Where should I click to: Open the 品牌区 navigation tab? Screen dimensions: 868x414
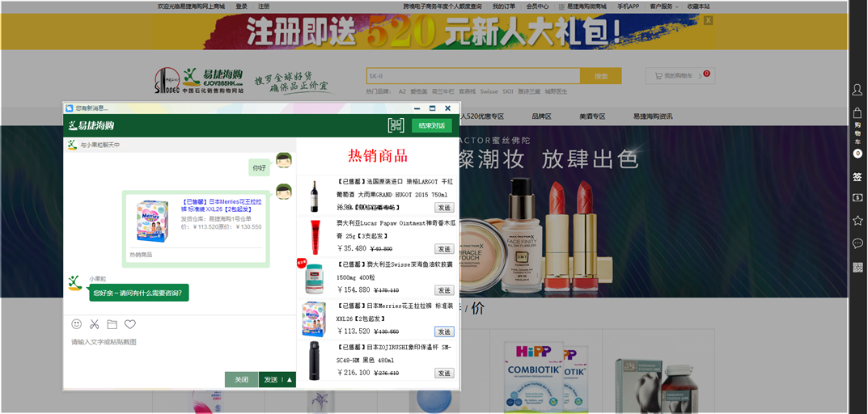click(542, 116)
